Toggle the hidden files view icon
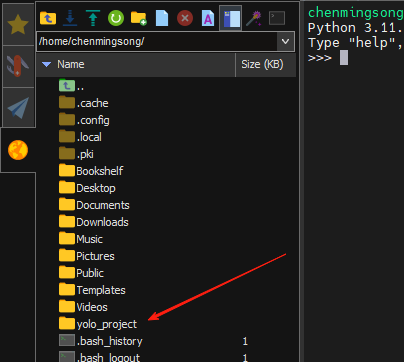 point(231,18)
